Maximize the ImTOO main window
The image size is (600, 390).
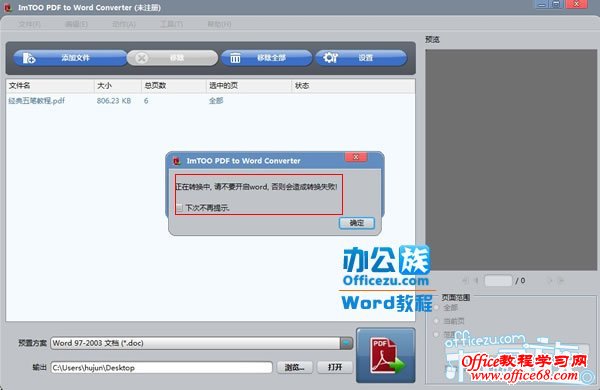(x=556, y=4)
